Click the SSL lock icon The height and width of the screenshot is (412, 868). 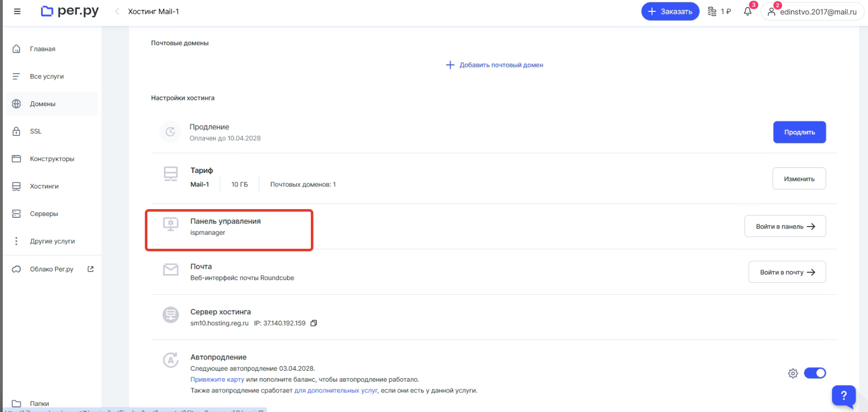pyautogui.click(x=16, y=131)
